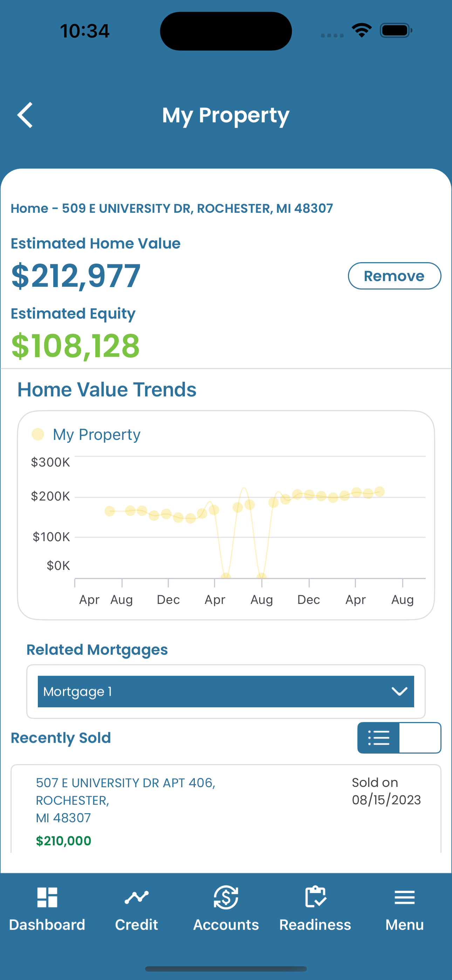The height and width of the screenshot is (980, 452).
Task: Click the chevron on Mortgage 1 bar
Action: pos(399,691)
